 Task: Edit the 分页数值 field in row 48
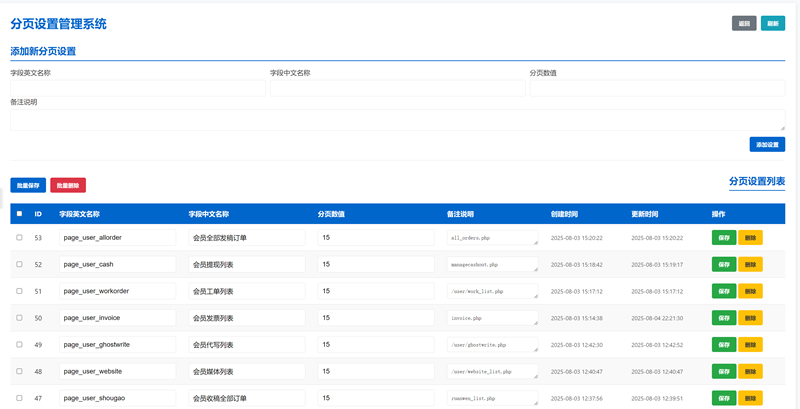tap(376, 371)
